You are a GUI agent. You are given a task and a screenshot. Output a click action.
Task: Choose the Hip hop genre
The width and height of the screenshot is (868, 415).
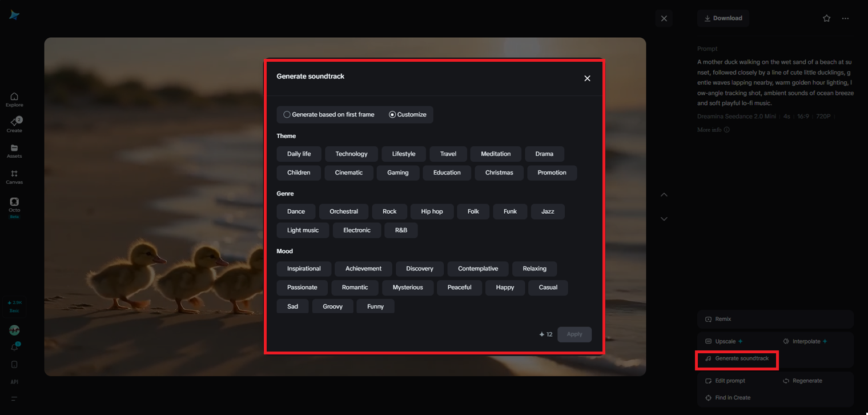click(x=432, y=212)
